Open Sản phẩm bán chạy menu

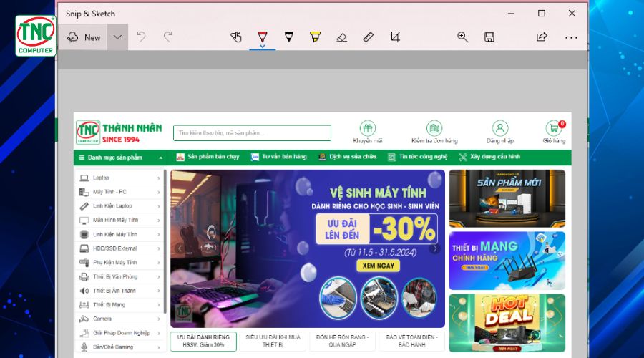[x=208, y=157]
